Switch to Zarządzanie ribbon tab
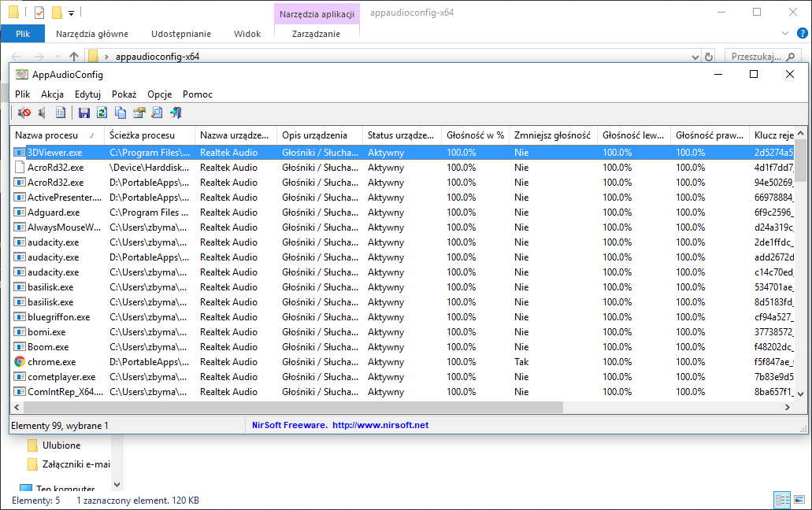Viewport: 812px width, 510px height. point(316,34)
